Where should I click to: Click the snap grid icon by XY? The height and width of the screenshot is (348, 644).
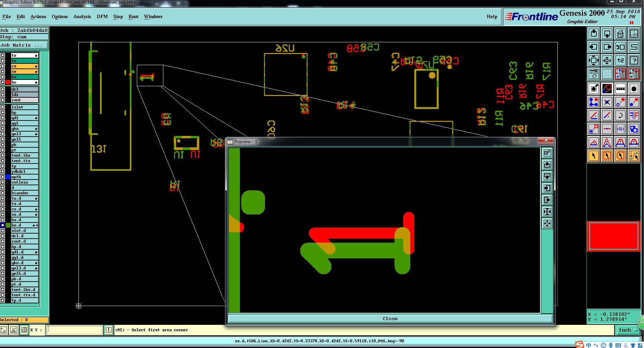click(24, 330)
